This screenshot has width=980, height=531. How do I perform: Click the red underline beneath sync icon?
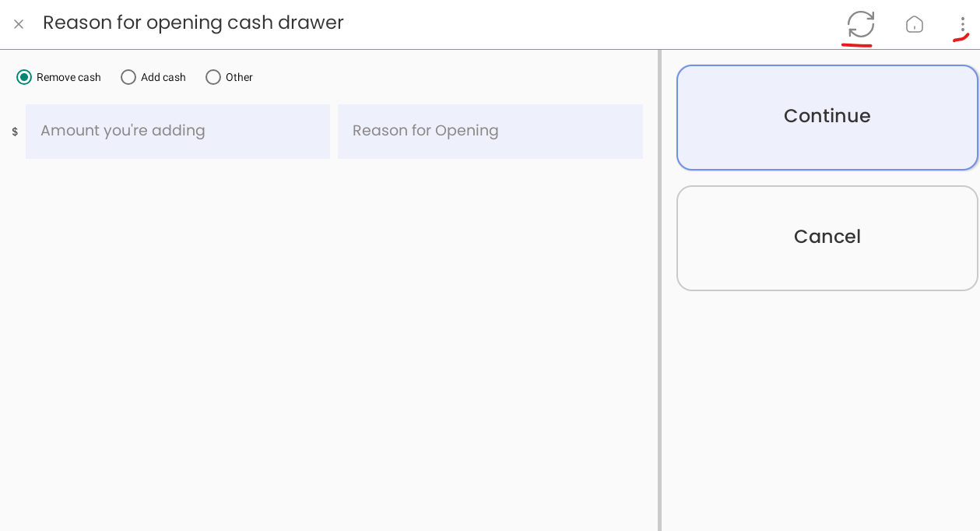click(856, 45)
